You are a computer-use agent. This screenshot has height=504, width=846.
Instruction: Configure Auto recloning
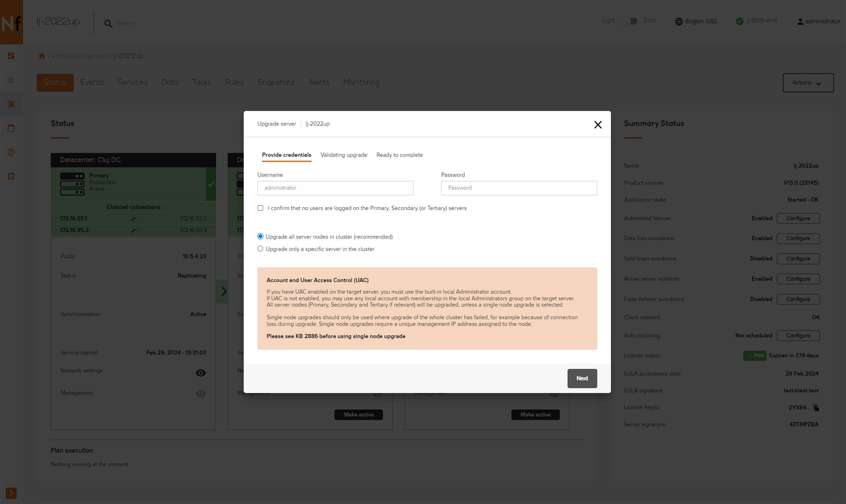[798, 336]
